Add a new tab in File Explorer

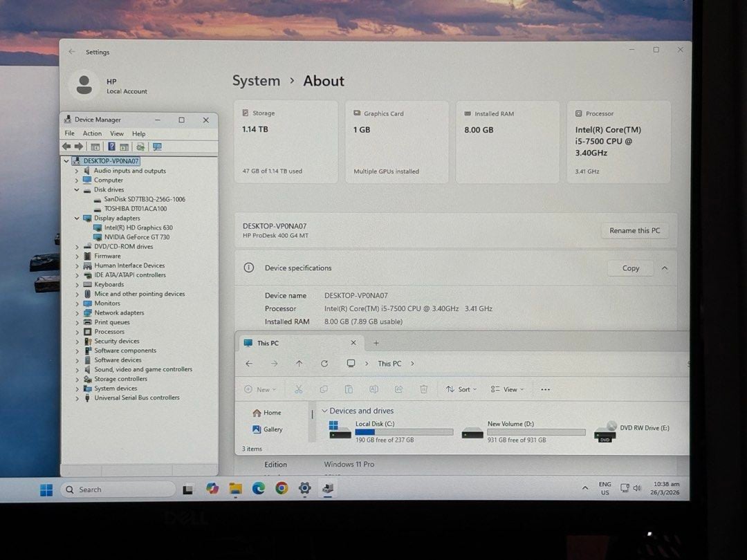pos(376,343)
